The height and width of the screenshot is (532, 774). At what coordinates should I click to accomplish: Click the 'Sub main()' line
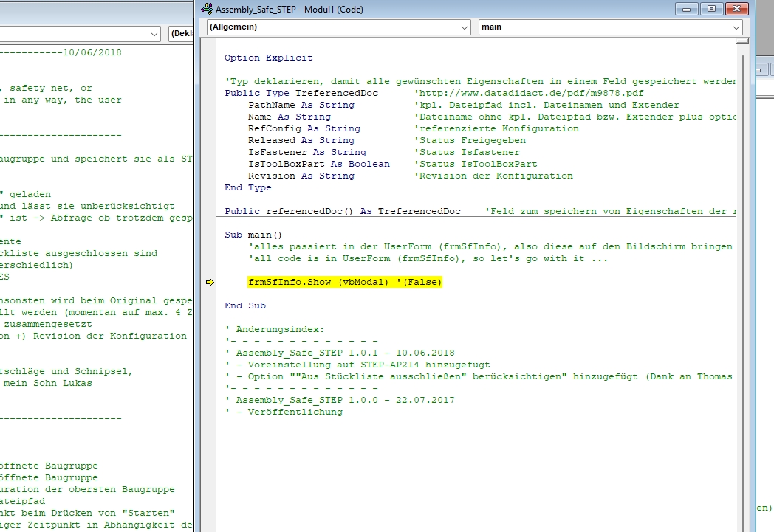coord(253,235)
